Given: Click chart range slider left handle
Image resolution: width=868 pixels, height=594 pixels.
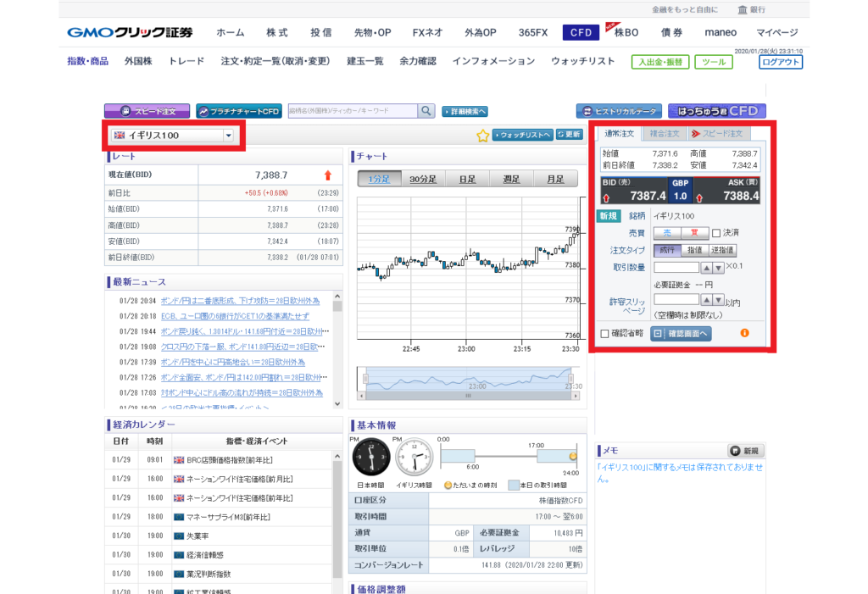Looking at the screenshot, I should [x=365, y=379].
